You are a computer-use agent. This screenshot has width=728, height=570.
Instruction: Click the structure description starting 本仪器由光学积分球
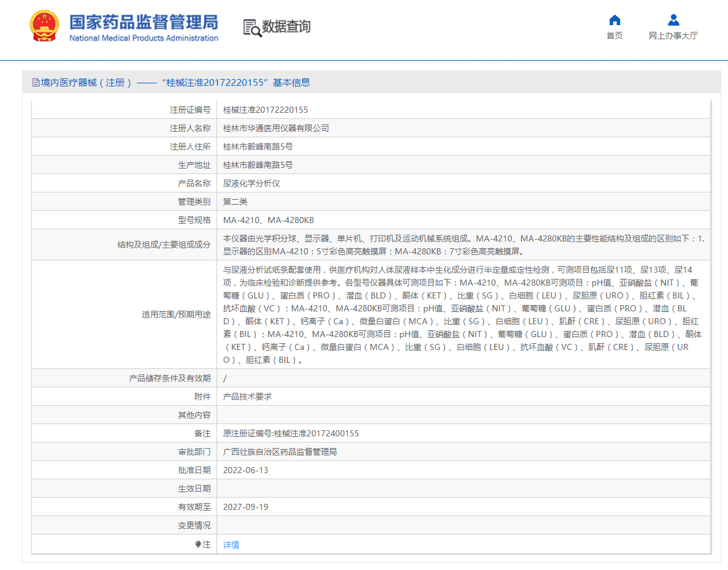464,245
